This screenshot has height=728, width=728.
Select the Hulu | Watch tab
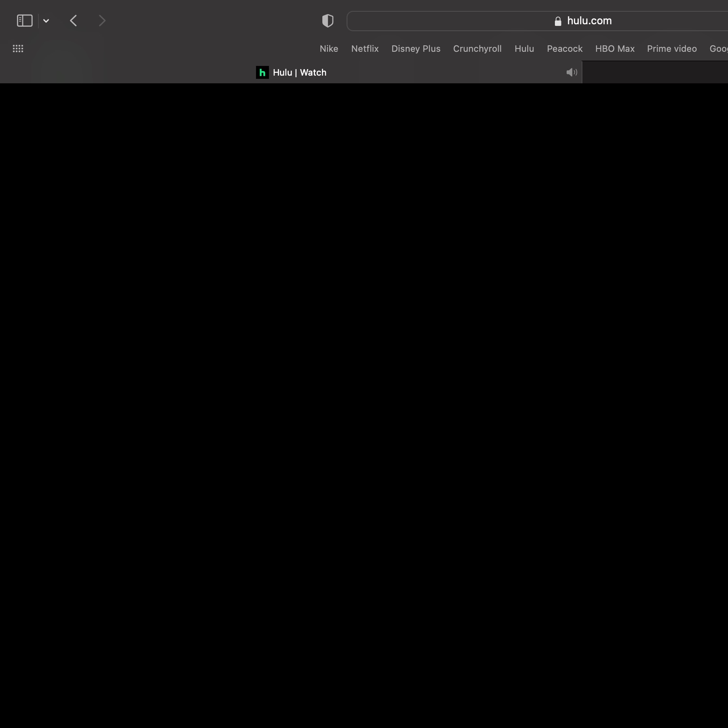point(291,72)
